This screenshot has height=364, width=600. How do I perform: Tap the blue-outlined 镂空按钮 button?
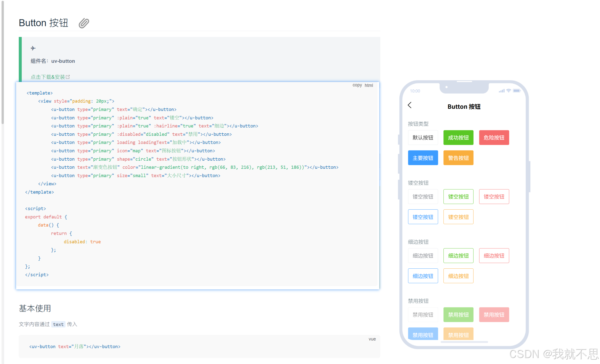point(423,217)
